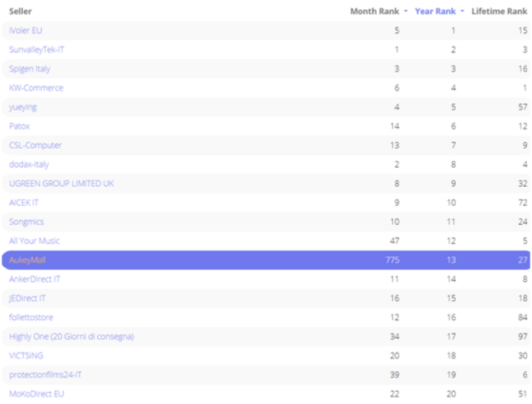Select All Your Music month rank 47
532x404 pixels.
(394, 241)
